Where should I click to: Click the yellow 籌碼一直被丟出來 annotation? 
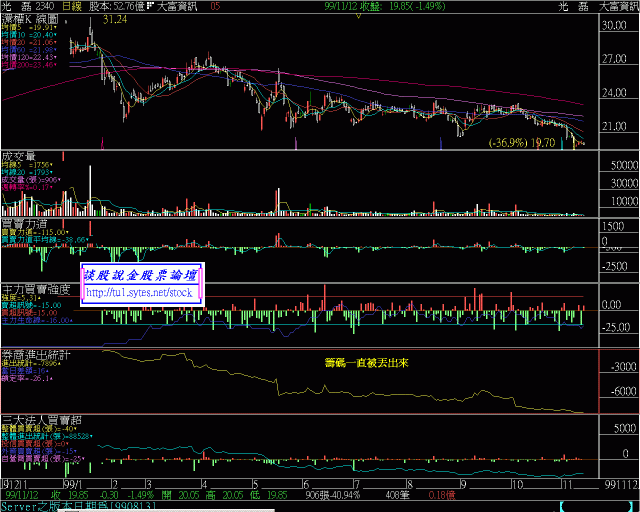(367, 363)
